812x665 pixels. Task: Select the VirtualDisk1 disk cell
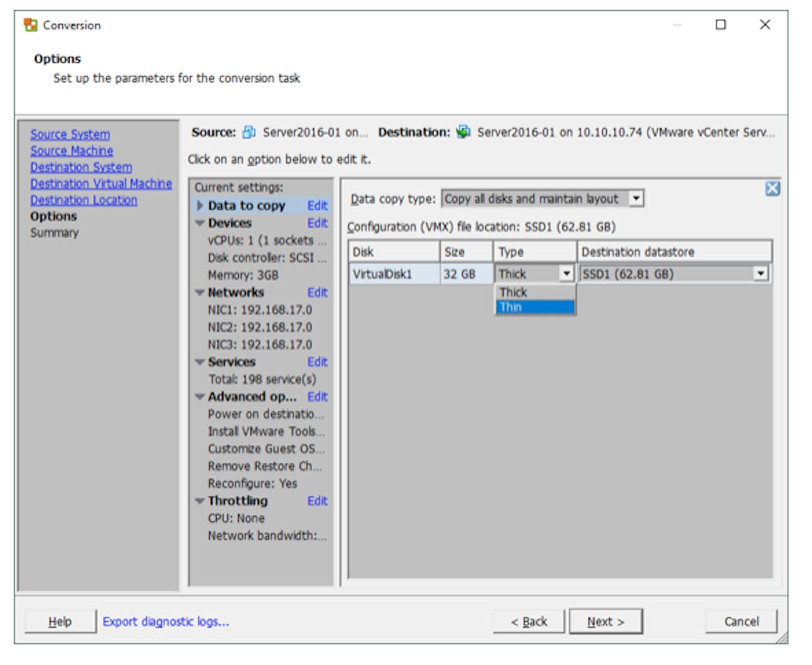click(x=394, y=274)
